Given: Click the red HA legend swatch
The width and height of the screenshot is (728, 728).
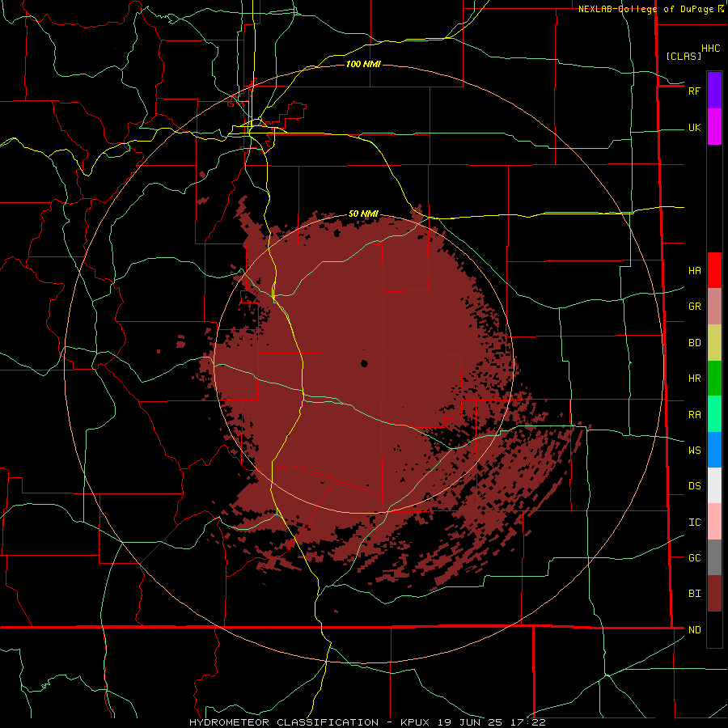Looking at the screenshot, I should coord(714,270).
